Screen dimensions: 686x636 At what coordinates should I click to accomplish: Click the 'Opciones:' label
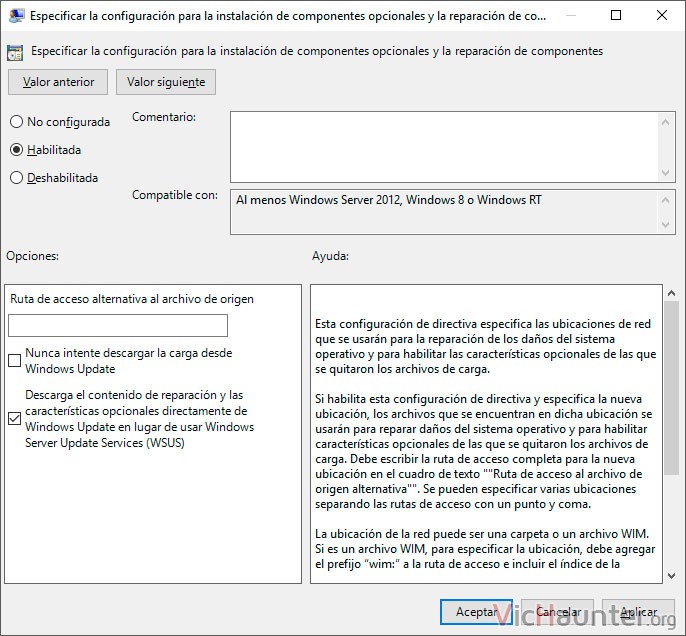pyautogui.click(x=32, y=256)
